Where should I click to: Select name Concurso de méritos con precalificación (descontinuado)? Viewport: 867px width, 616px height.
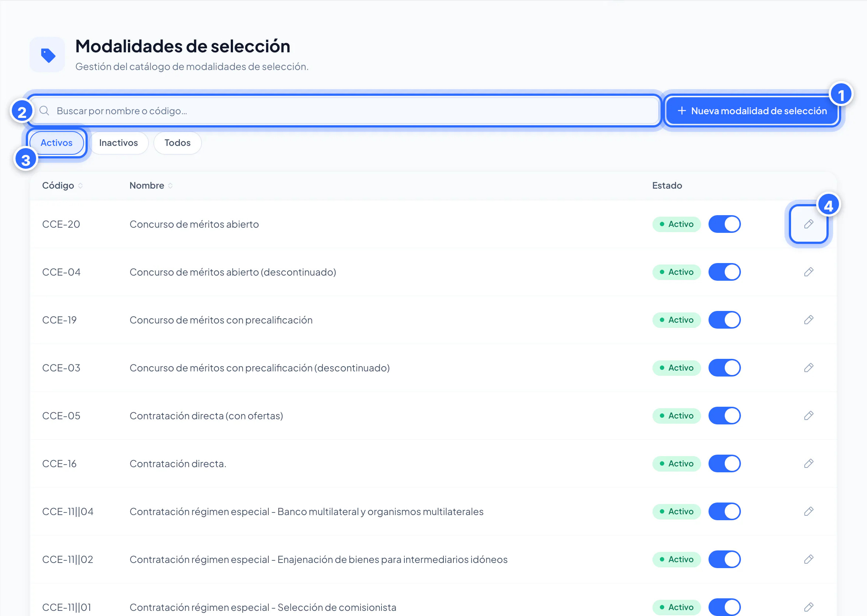click(x=260, y=368)
